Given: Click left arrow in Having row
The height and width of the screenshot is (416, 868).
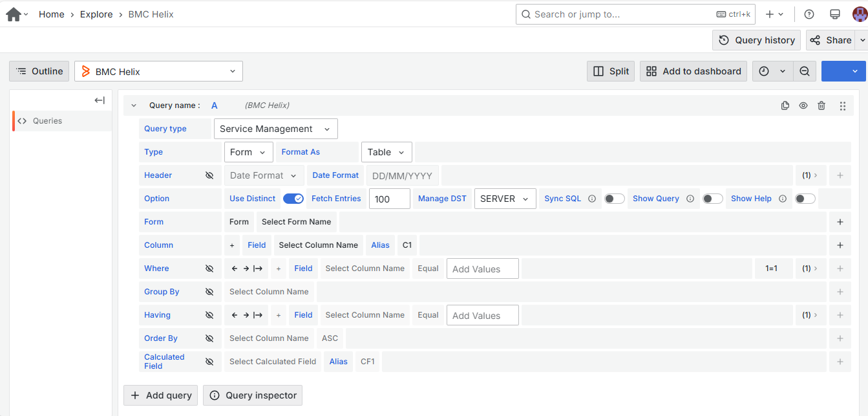Looking at the screenshot, I should click(235, 315).
